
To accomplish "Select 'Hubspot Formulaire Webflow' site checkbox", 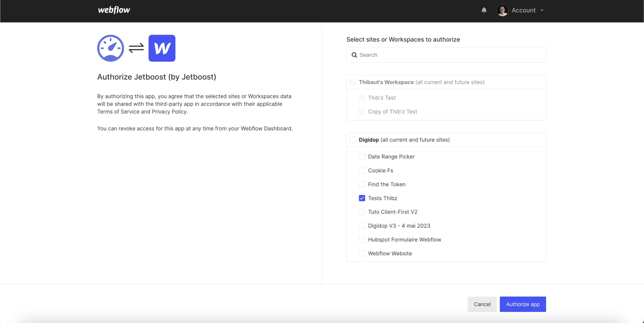I will pos(362,239).
